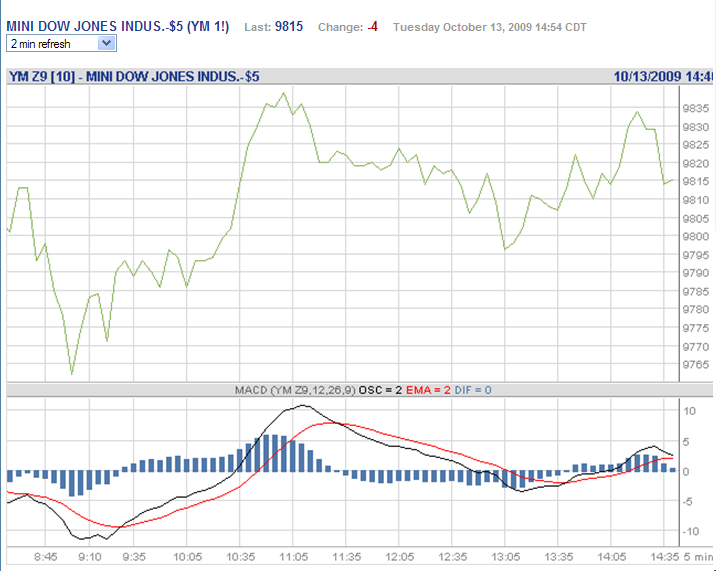Click the MACD axis label 10
Screen dimensions: 716x571
(690, 411)
